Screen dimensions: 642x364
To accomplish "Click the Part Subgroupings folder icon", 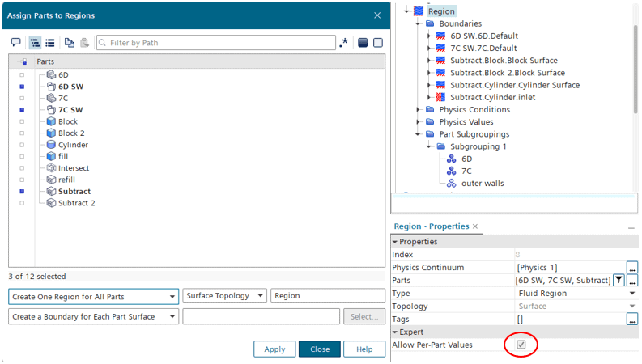I will pyautogui.click(x=430, y=134).
